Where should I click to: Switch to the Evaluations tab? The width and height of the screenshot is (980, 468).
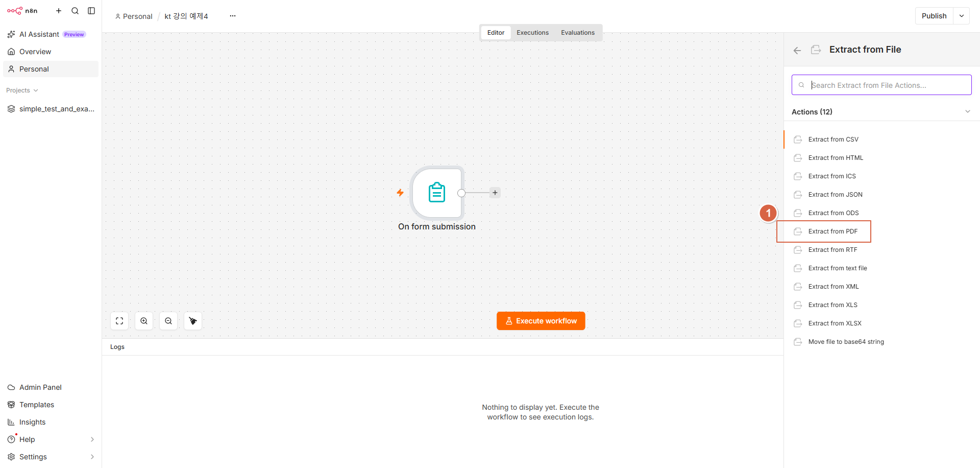click(x=578, y=33)
